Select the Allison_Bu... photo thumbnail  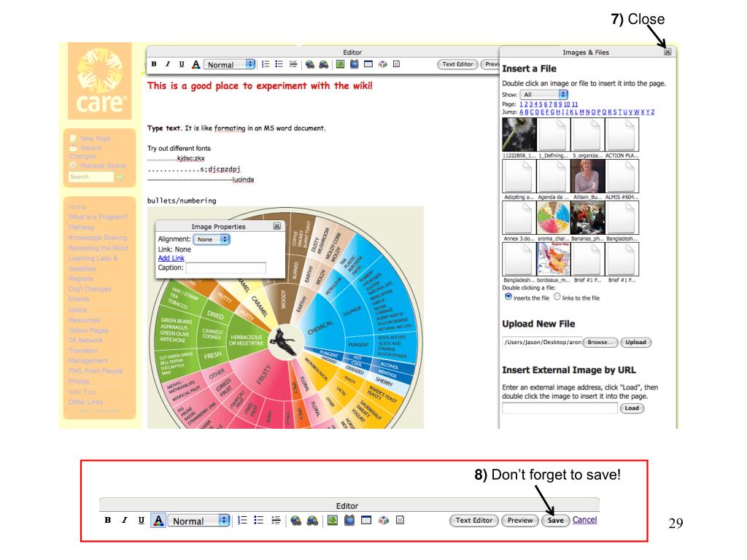point(588,176)
